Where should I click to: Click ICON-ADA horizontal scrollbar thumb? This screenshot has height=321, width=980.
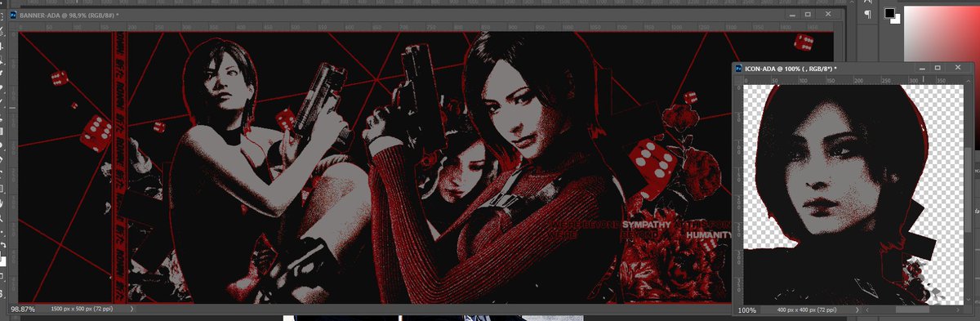tap(912, 310)
